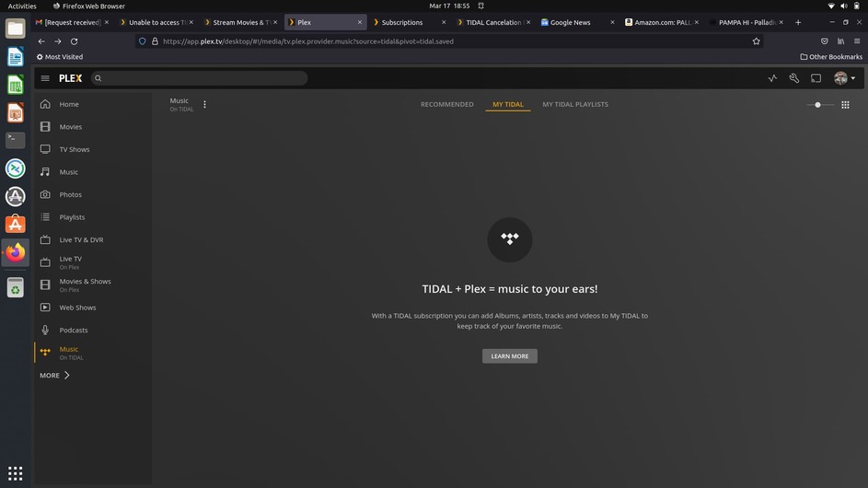Open the clock and calendar menu

click(449, 6)
